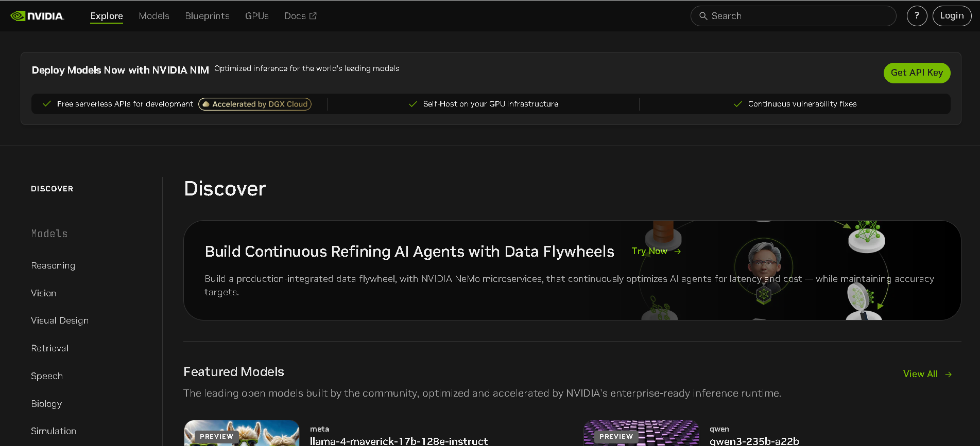Click the 'meta' publisher label
The height and width of the screenshot is (446, 980).
(x=320, y=429)
